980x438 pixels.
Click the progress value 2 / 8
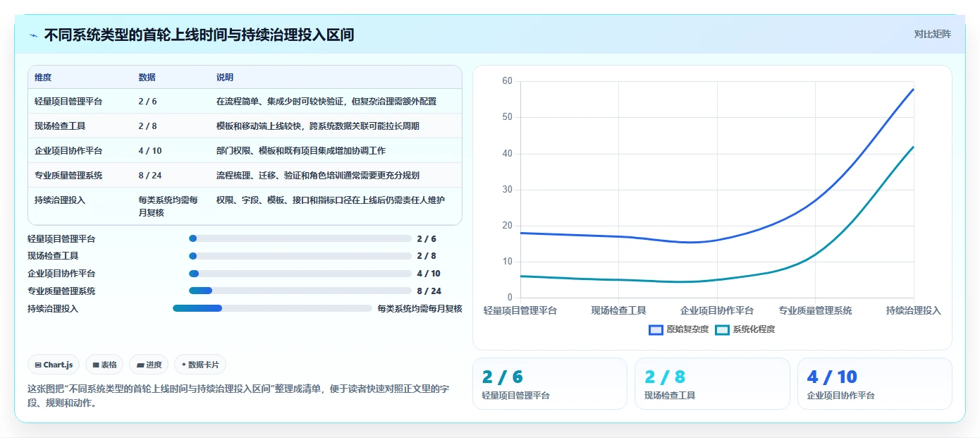click(x=427, y=256)
